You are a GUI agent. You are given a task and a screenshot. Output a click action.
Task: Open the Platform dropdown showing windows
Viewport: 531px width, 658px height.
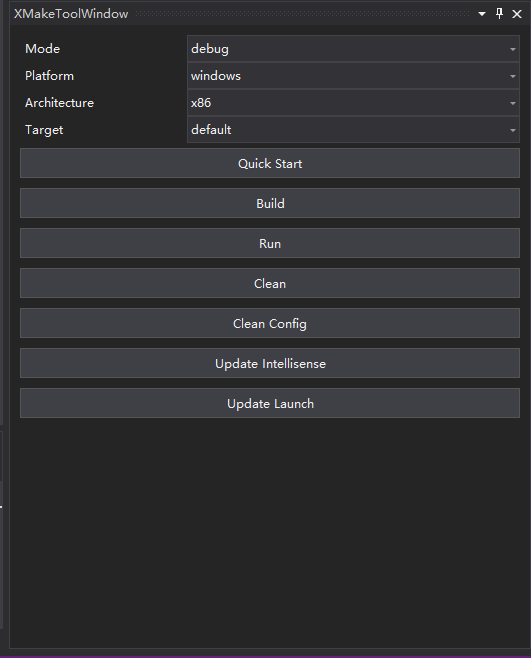coord(353,76)
